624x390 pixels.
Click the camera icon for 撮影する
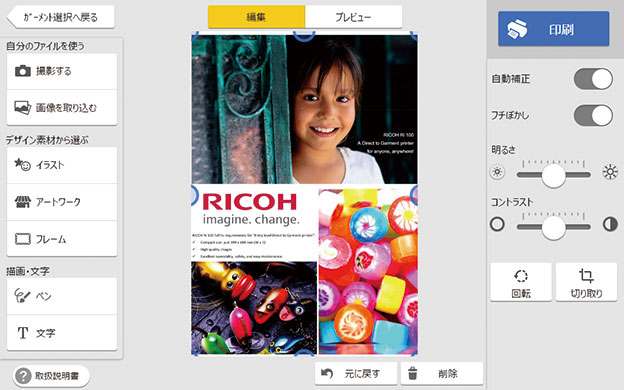(x=23, y=71)
